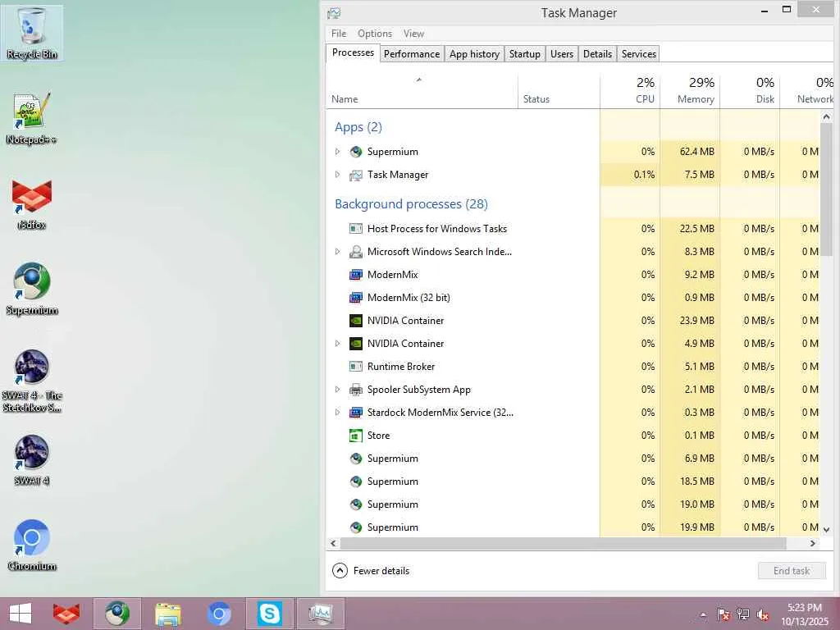Click the Task Manager taskbar icon

[x=321, y=614]
